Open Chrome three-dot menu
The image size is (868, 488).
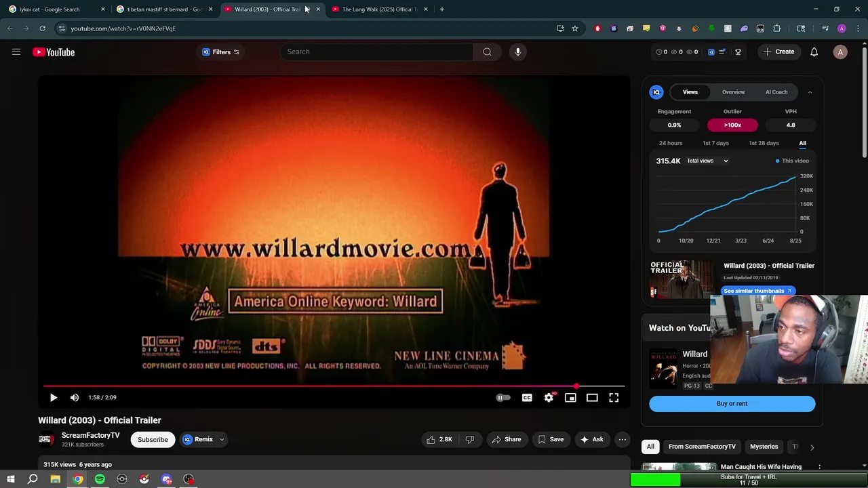pyautogui.click(x=858, y=28)
